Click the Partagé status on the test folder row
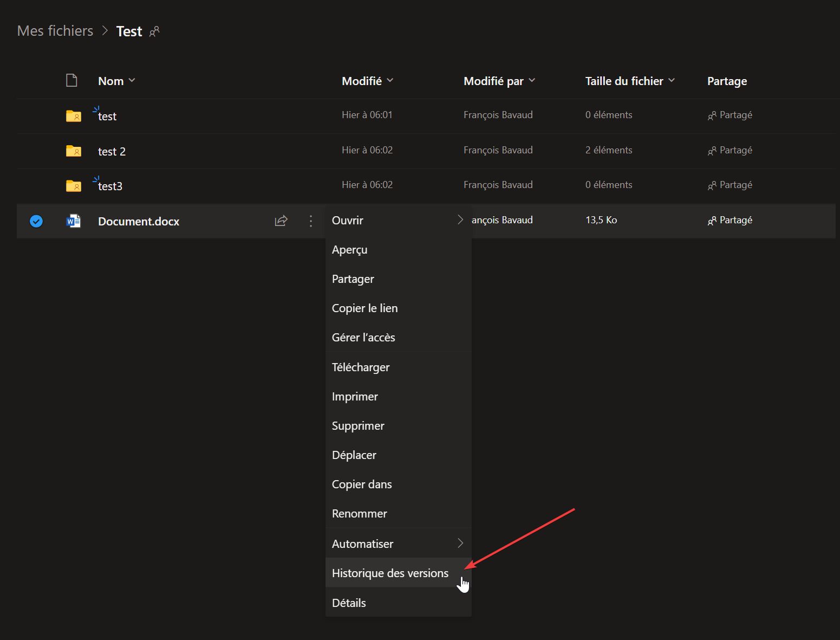This screenshot has height=640, width=840. coord(730,115)
